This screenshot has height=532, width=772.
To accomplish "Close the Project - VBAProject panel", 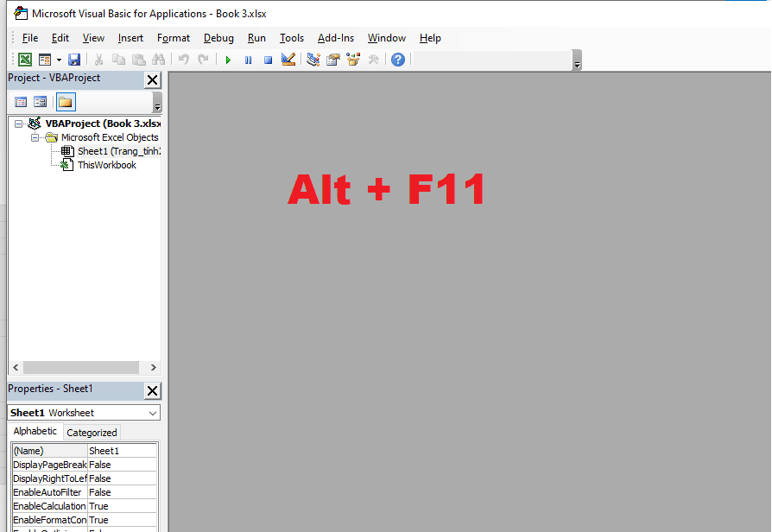I will pyautogui.click(x=153, y=79).
